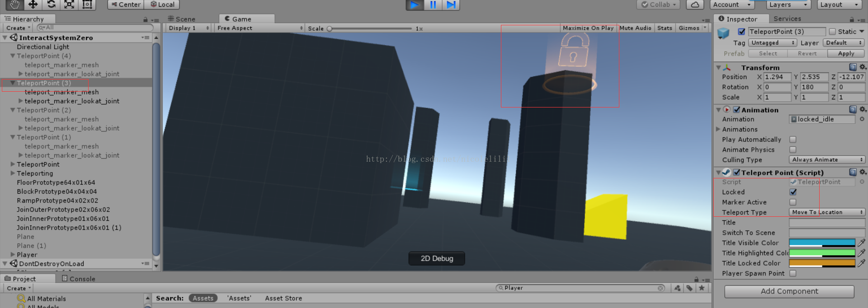The image size is (868, 308).
Task: Click the Position X field
Action: pos(778,77)
